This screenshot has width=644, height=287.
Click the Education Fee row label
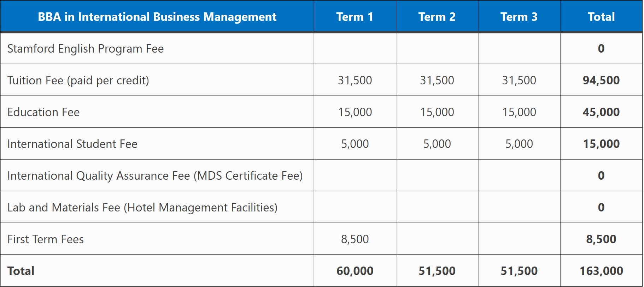pyautogui.click(x=43, y=112)
